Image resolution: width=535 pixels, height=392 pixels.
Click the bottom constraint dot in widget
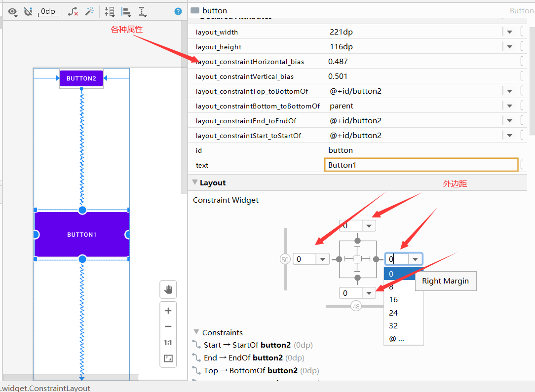pos(358,278)
